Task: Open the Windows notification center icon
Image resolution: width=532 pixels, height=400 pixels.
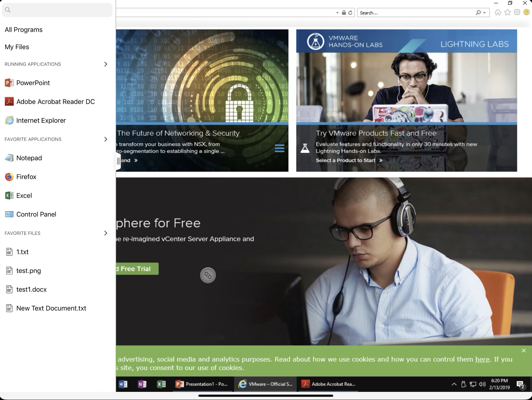Action: (x=521, y=385)
